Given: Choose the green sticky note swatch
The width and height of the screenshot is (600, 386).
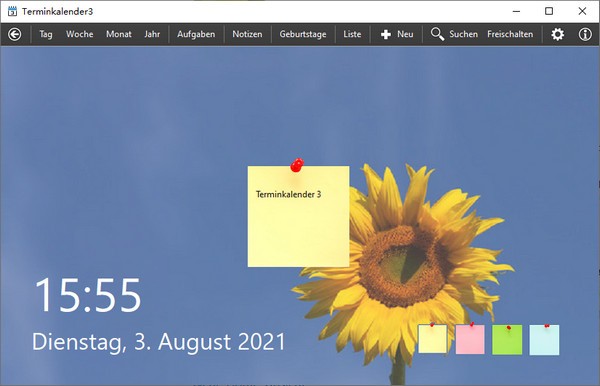Looking at the screenshot, I should click(507, 339).
